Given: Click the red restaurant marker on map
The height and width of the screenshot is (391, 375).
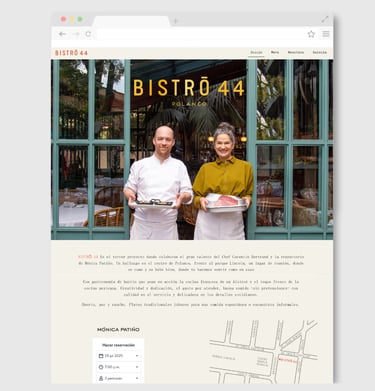Looking at the screenshot, I should (287, 360).
